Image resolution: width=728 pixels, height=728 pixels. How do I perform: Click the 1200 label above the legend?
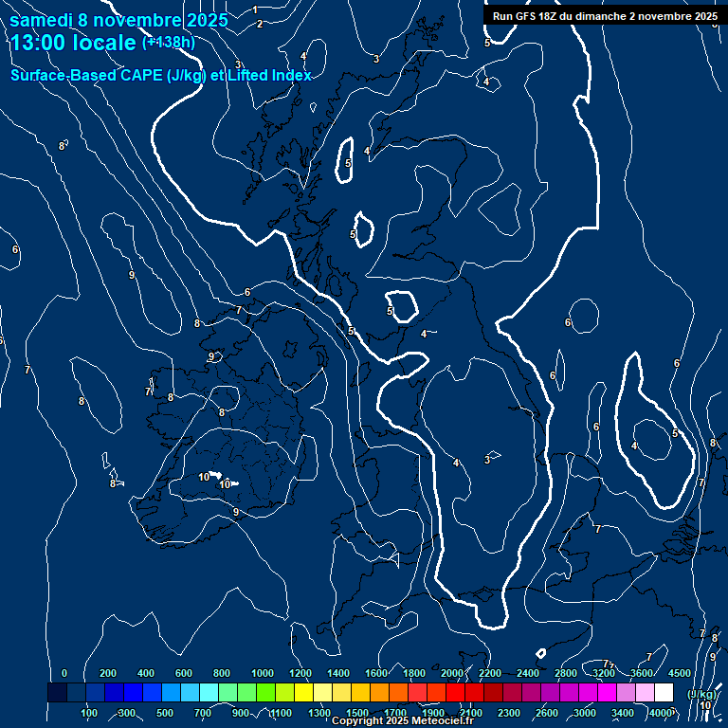click(x=300, y=673)
